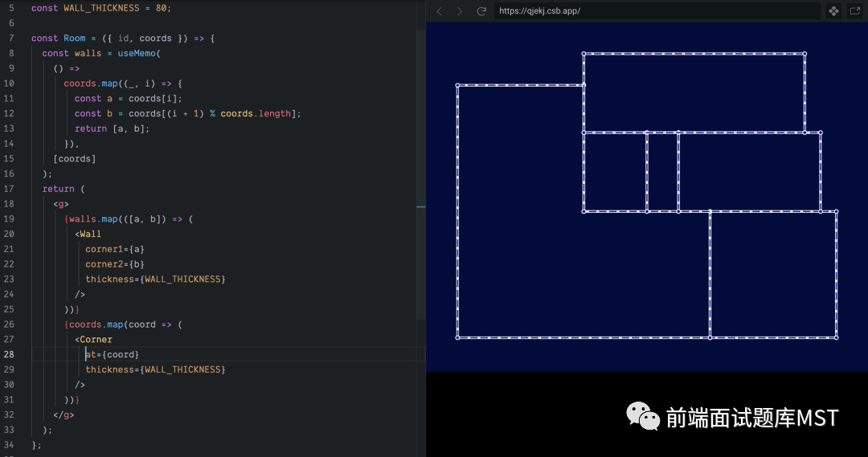The image size is (868, 457).
Task: Click 'Room' in the const Room declaration
Action: pyautogui.click(x=74, y=39)
